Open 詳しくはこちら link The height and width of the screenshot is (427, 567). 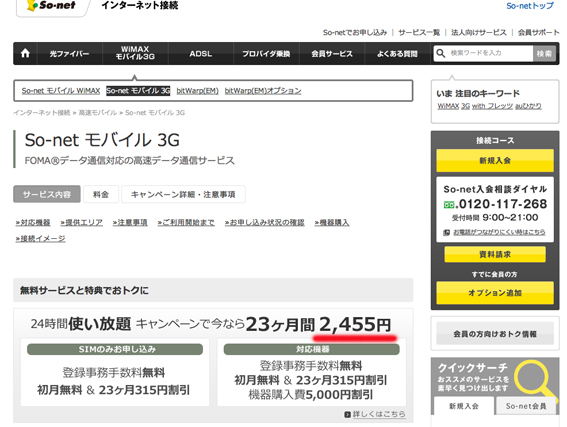pos(379,414)
